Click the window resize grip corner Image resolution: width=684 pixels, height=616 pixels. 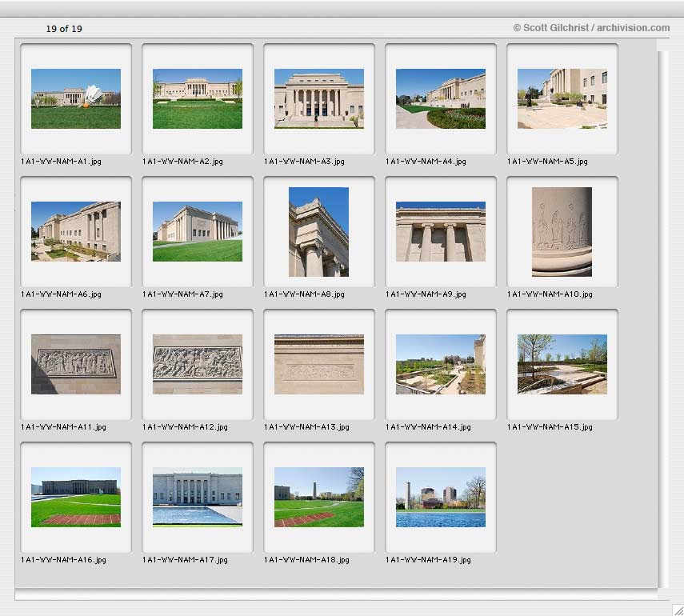click(678, 610)
